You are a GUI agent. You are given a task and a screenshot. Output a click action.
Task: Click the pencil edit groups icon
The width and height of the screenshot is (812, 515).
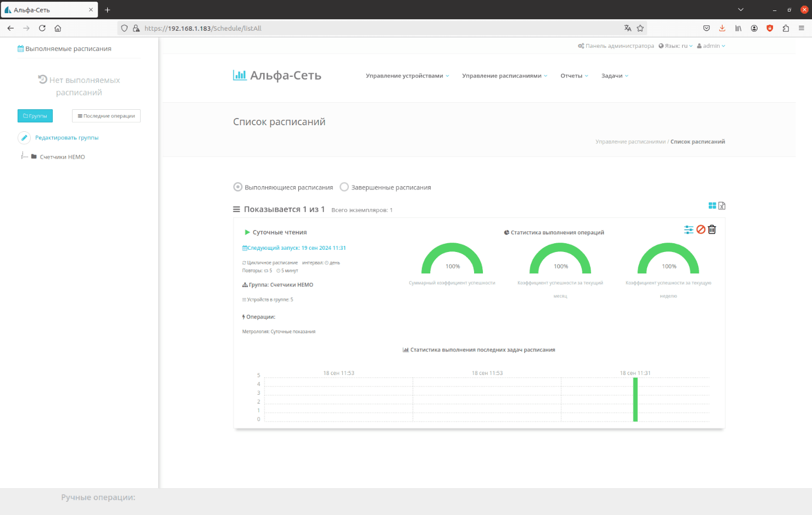pyautogui.click(x=24, y=138)
